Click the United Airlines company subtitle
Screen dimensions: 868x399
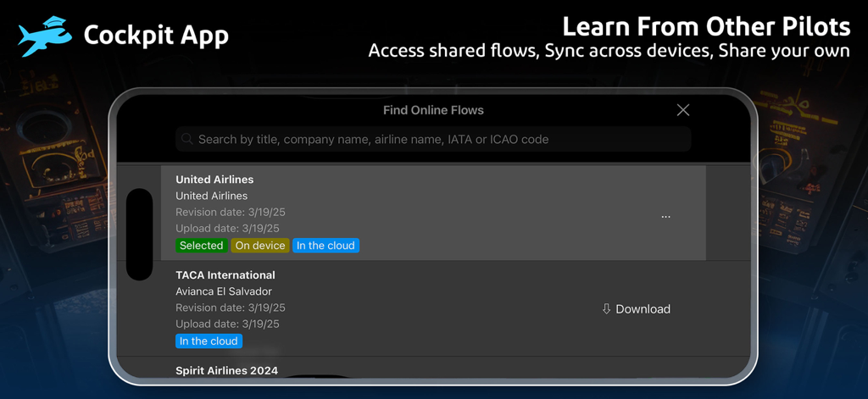coord(211,196)
